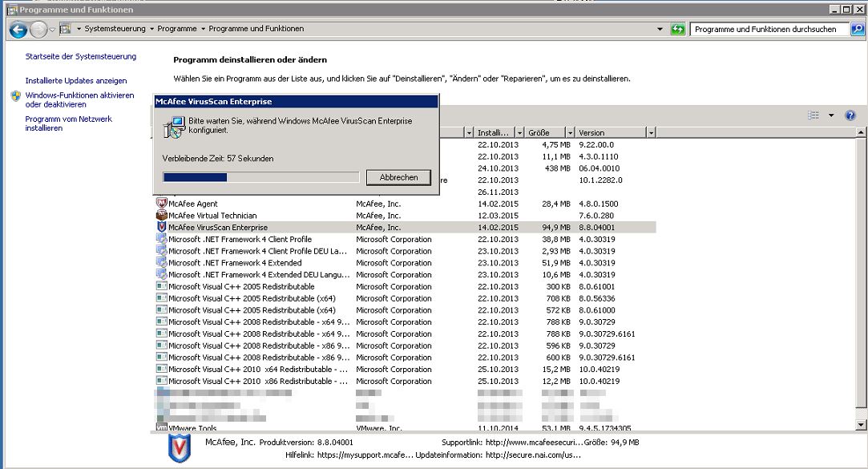Open the Version column filter dropdown

coord(651,132)
